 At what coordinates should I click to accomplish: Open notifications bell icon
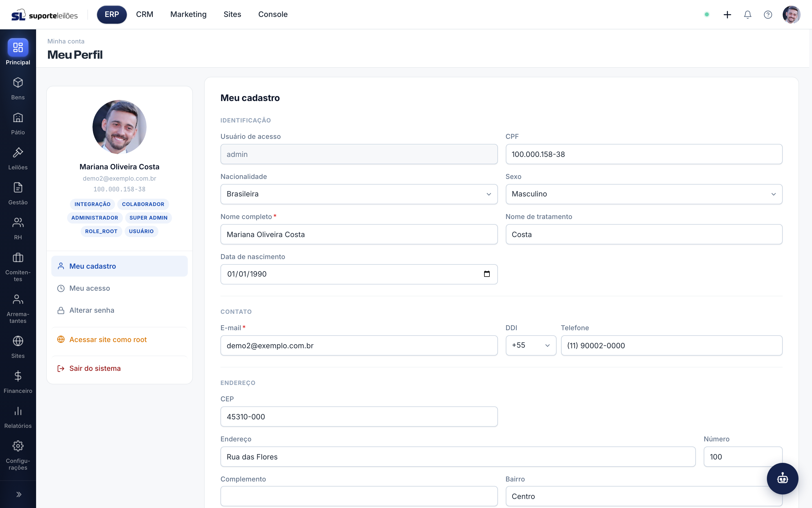click(x=748, y=14)
